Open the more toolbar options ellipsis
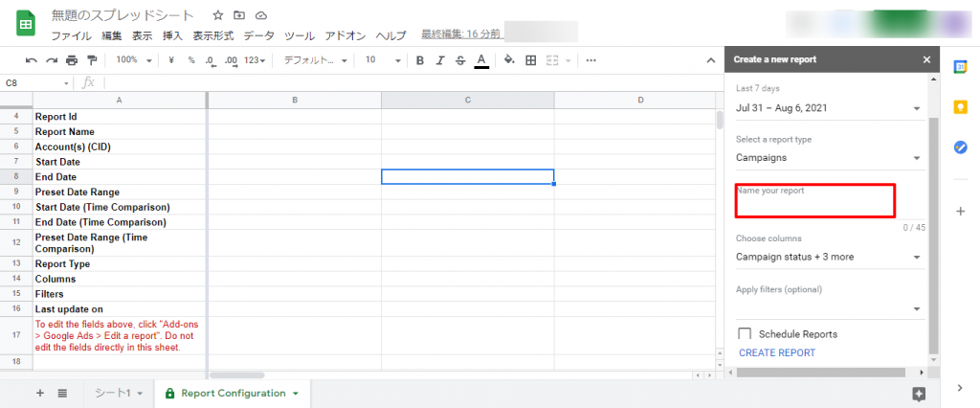 pyautogui.click(x=591, y=60)
